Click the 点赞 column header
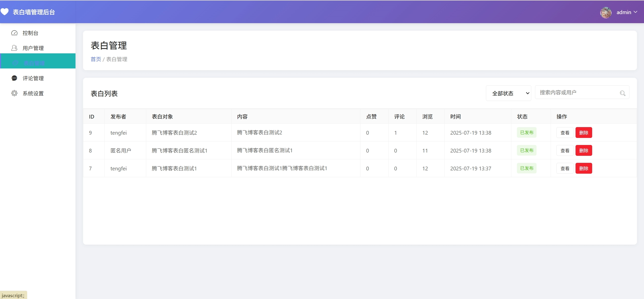The width and height of the screenshot is (644, 299). pos(371,117)
